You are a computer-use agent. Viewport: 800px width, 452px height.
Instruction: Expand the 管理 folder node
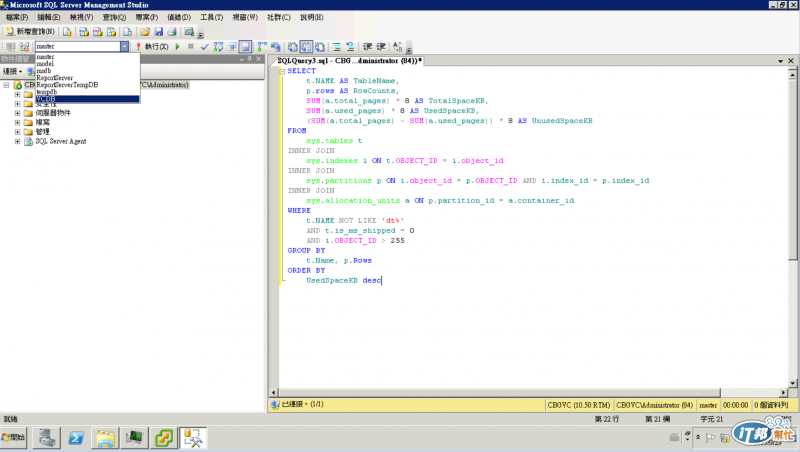[17, 132]
